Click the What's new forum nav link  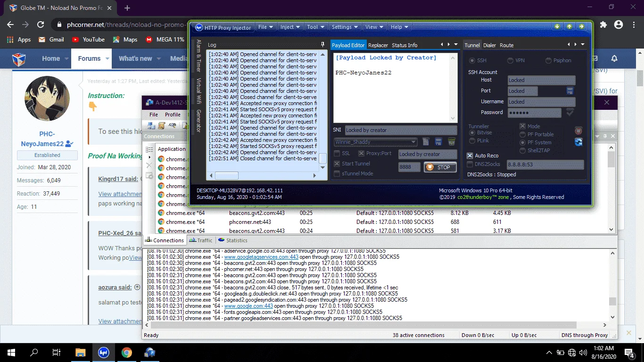pyautogui.click(x=135, y=58)
